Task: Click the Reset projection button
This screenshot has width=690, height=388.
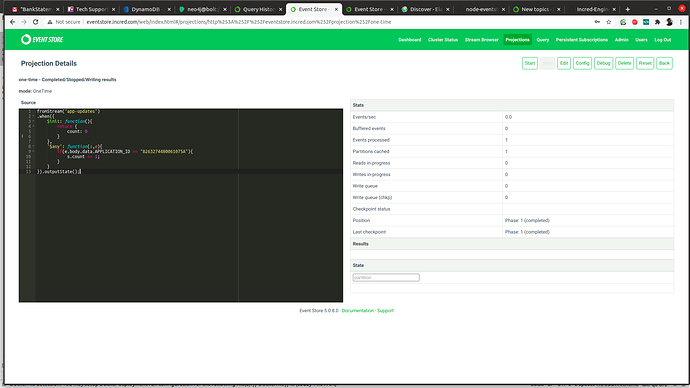Action: tap(645, 63)
